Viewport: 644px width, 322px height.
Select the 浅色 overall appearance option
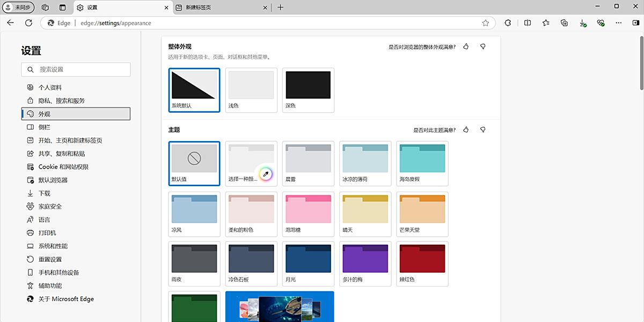point(251,90)
